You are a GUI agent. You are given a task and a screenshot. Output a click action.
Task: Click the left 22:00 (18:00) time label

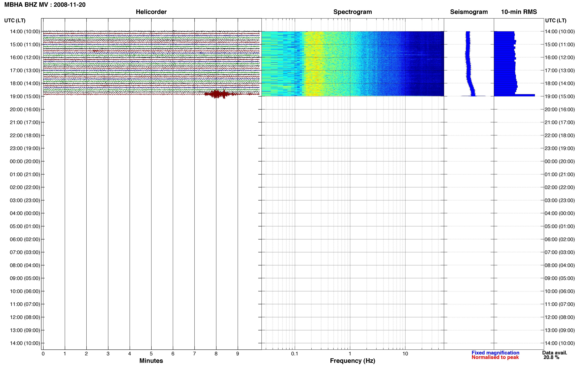point(25,135)
